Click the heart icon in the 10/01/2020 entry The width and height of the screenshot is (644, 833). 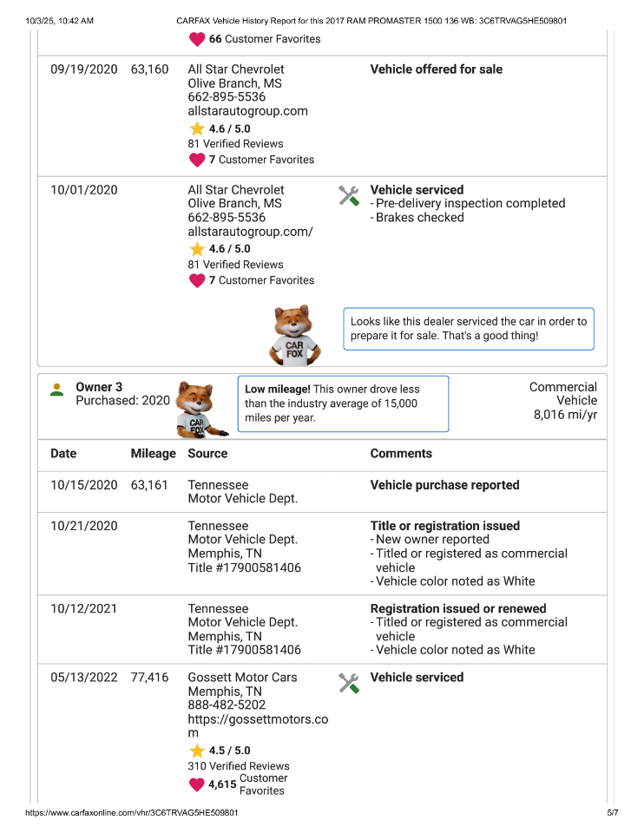click(x=197, y=280)
